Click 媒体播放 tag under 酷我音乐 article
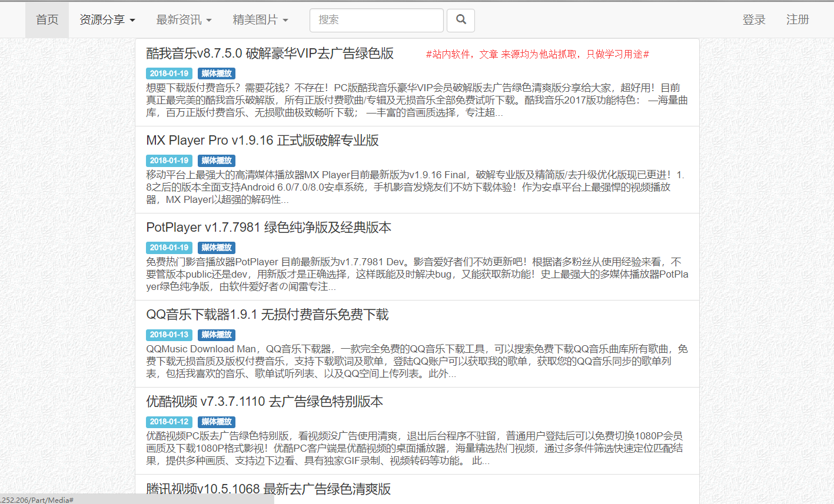Viewport: 834px width, 504px height. tap(217, 74)
